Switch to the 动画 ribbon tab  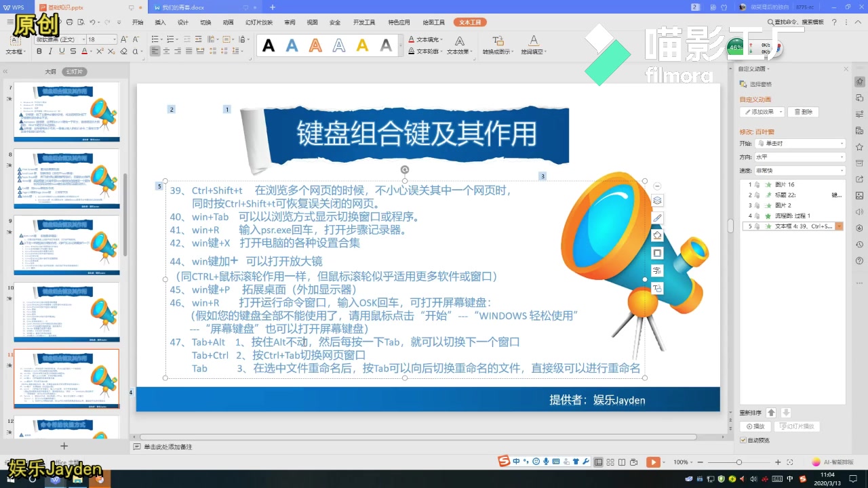226,22
